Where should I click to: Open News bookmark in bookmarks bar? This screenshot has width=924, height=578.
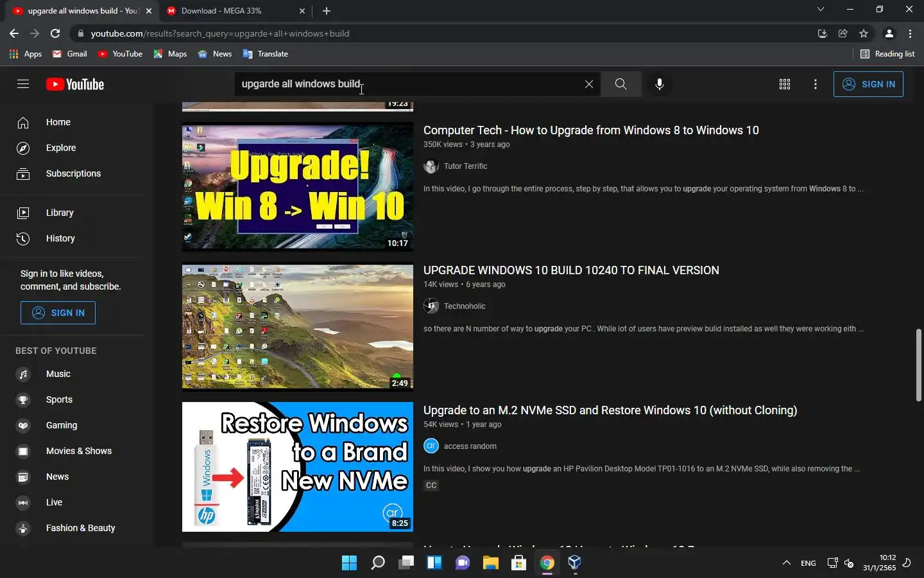tap(215, 54)
